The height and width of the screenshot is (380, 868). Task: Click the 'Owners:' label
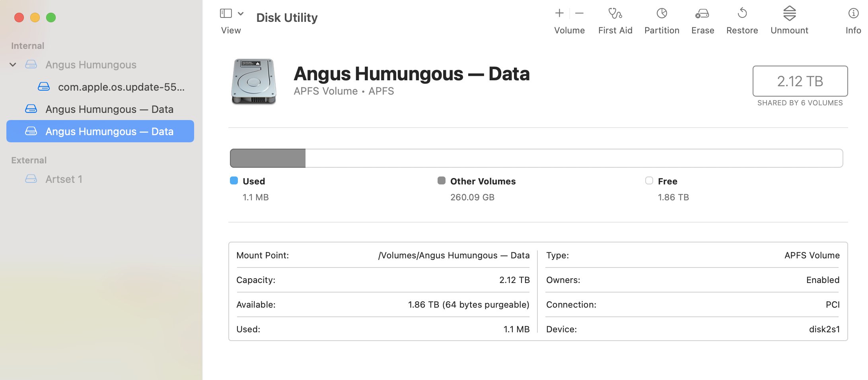pos(563,280)
